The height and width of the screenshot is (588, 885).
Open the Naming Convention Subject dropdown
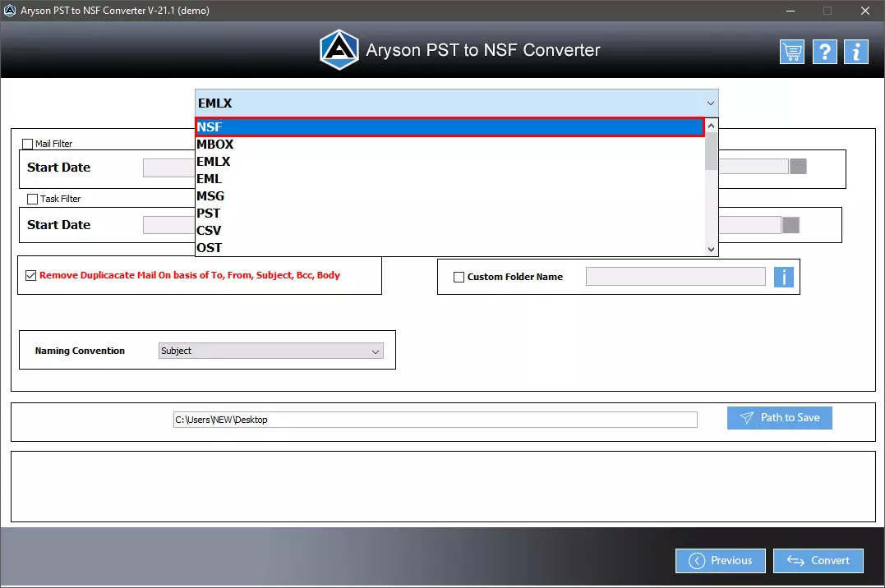pyautogui.click(x=271, y=351)
